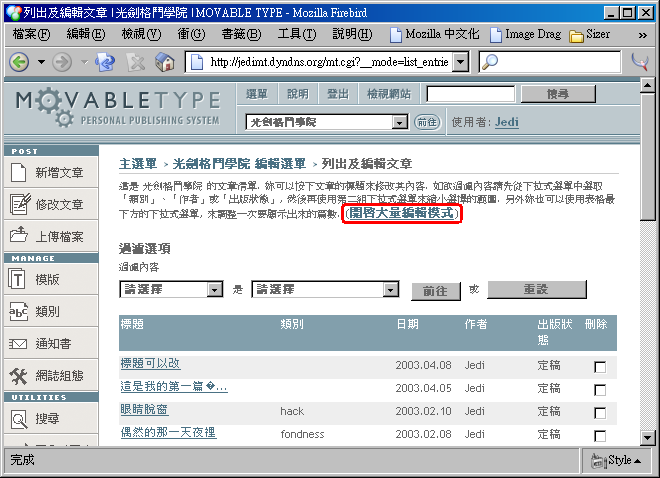The width and height of the screenshot is (660, 478).
Task: Open the Back button history dropdown arrow
Action: point(41,62)
